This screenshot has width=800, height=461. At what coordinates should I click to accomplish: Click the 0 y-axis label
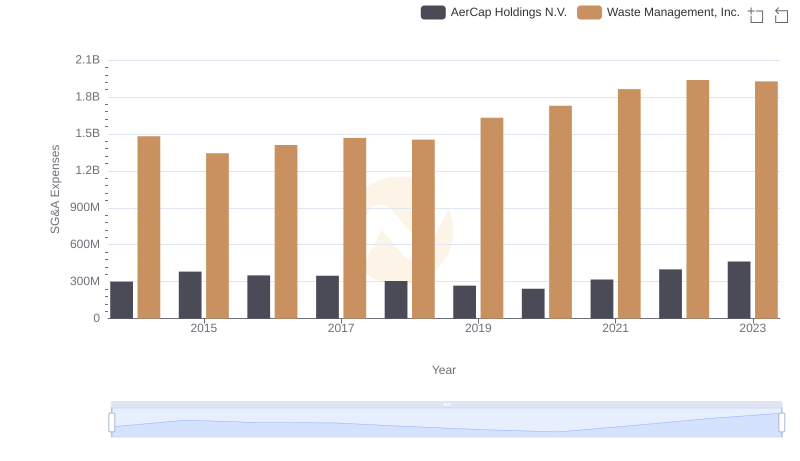point(96,318)
